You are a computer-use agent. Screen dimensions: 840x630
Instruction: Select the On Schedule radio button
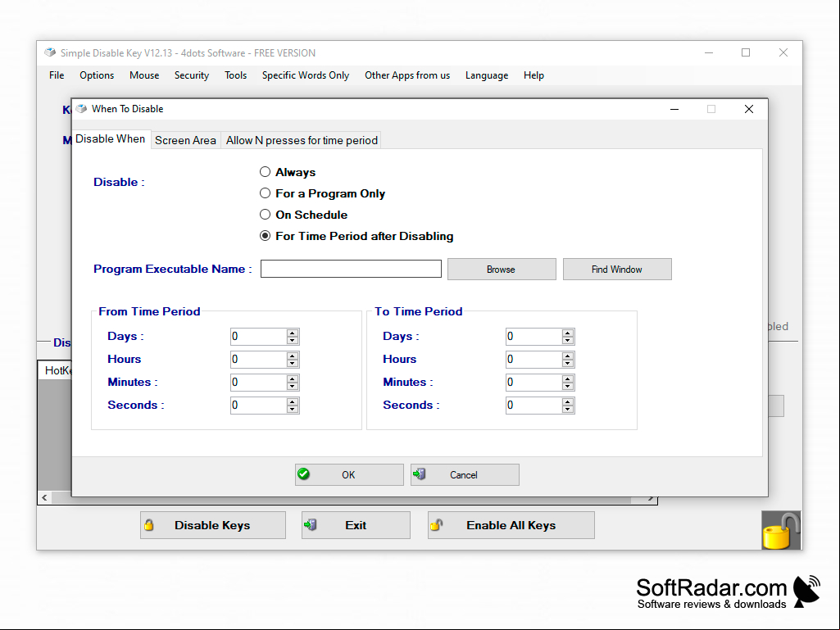(304, 215)
